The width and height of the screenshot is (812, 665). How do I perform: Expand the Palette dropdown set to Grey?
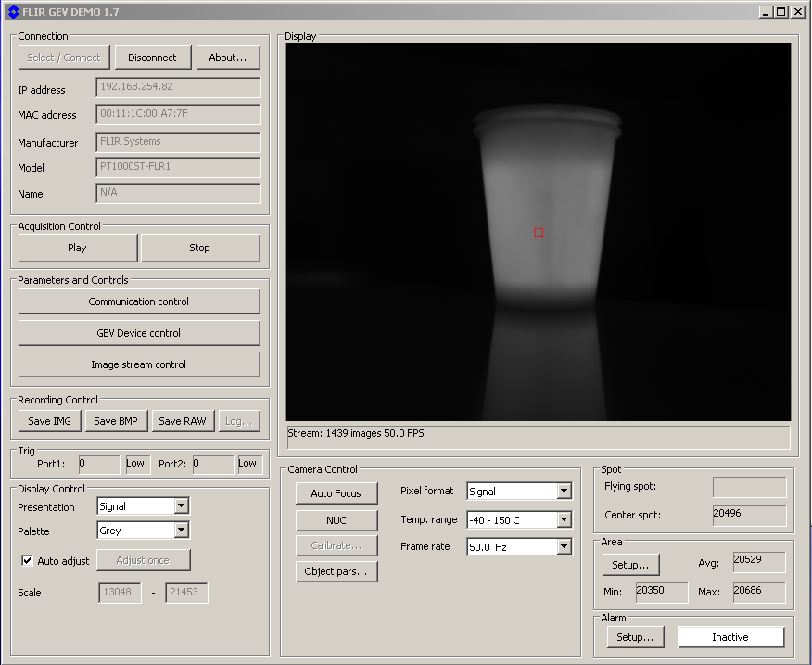point(182,531)
